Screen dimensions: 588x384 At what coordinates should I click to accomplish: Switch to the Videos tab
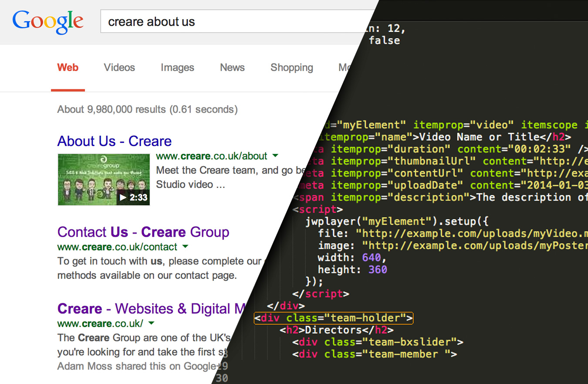[119, 68]
